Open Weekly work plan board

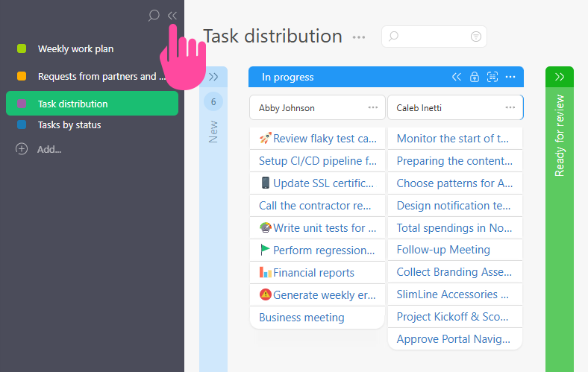tap(75, 49)
